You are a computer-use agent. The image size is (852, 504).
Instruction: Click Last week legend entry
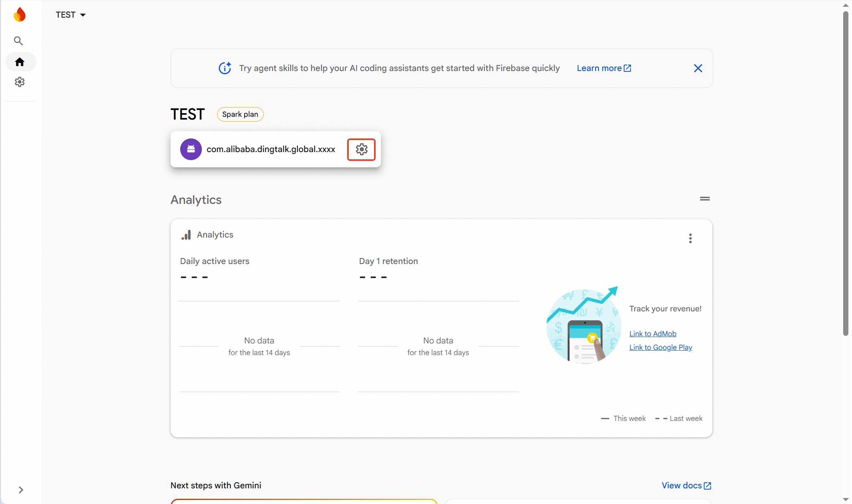(x=679, y=419)
